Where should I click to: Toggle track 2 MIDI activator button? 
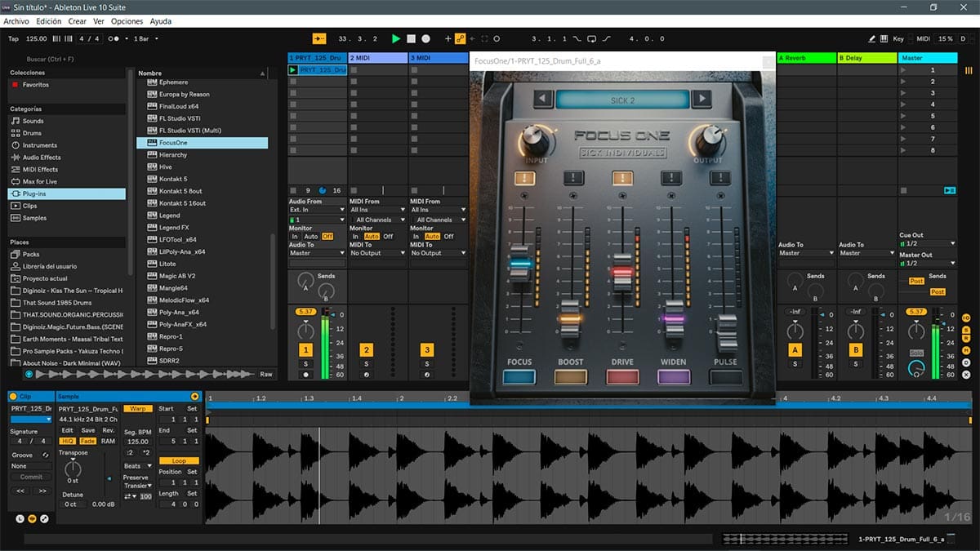[366, 349]
